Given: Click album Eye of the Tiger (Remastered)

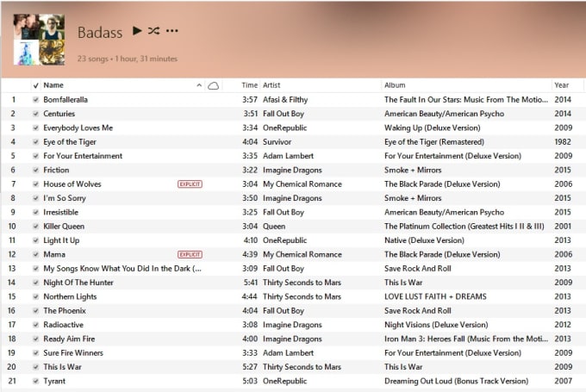Looking at the screenshot, I should coord(434,142).
